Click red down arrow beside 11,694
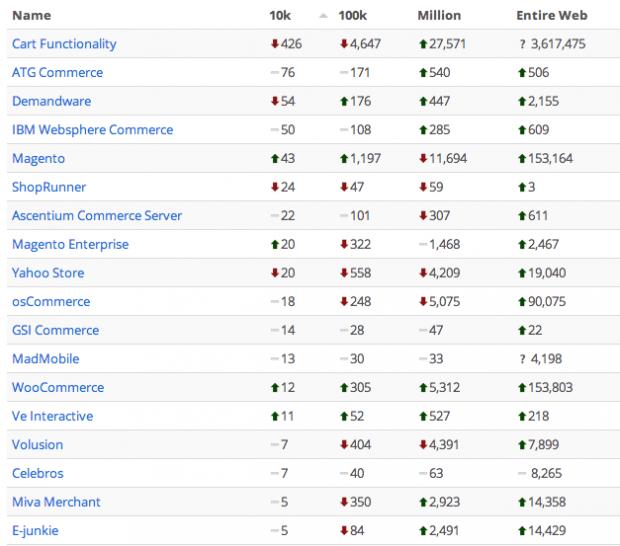Screen dimensions: 620x546 tap(423, 158)
